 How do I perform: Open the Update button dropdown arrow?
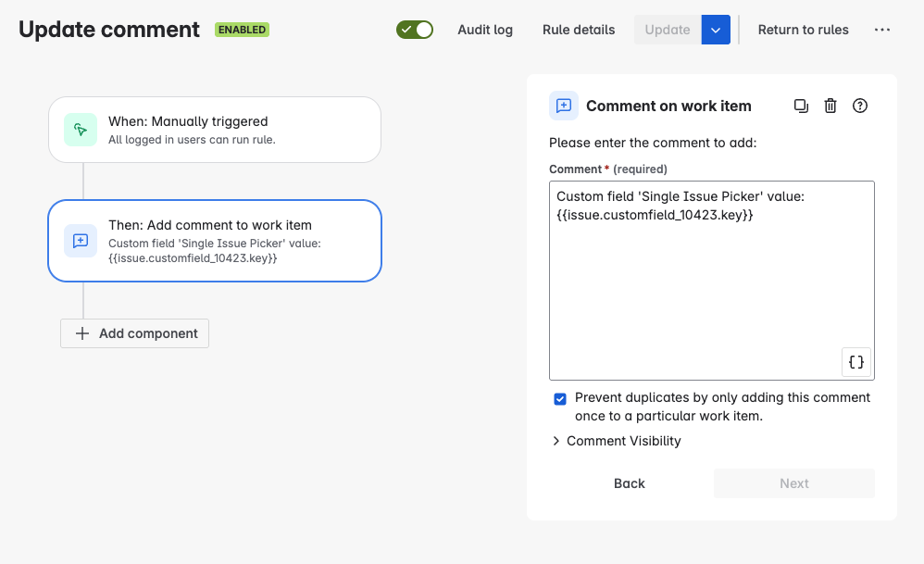pos(716,30)
